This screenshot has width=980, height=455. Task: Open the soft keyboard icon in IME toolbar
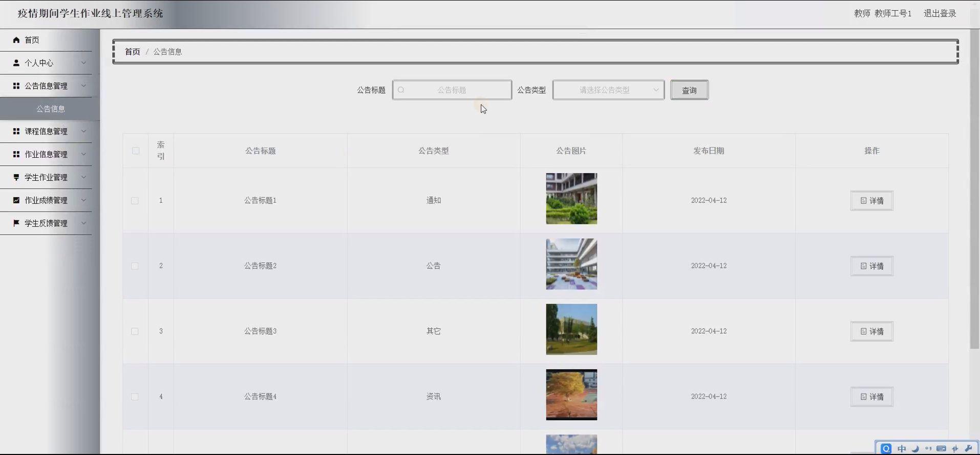tap(941, 449)
